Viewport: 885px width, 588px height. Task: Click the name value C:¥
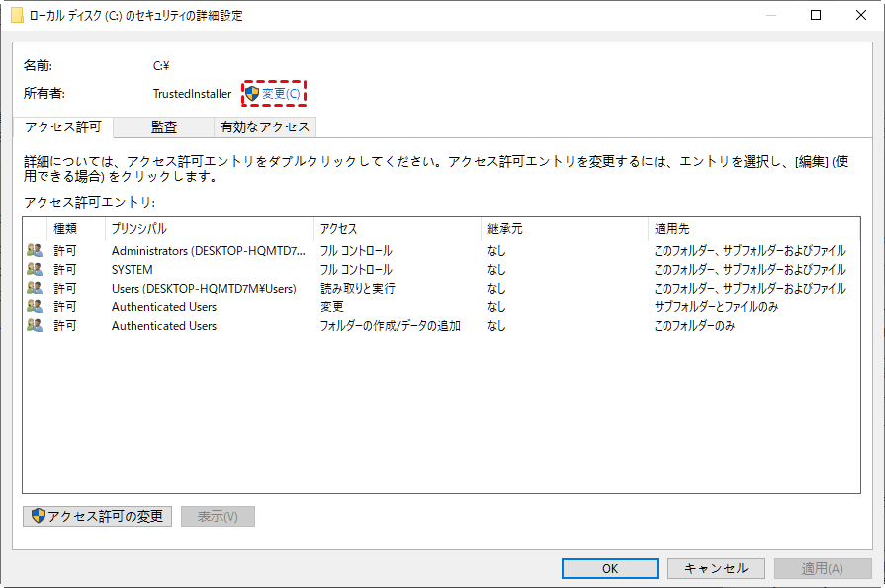161,66
